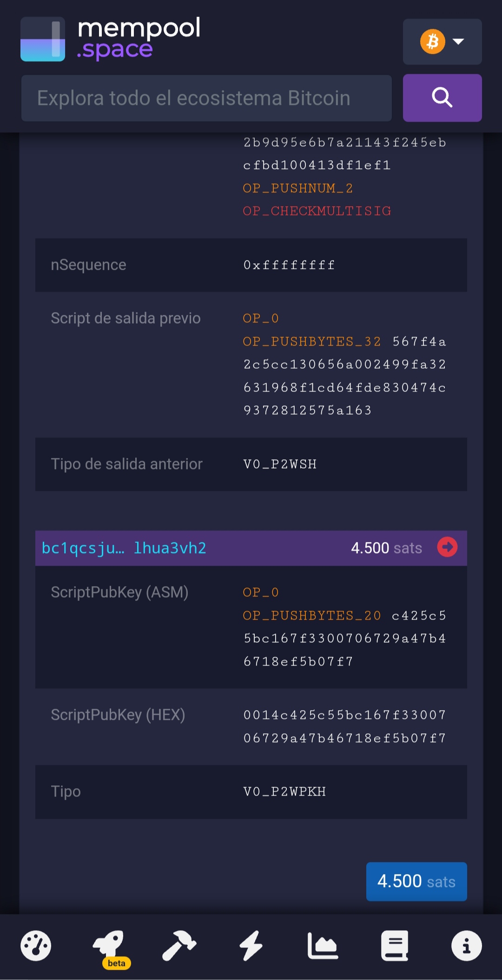
Task: Click the red arrow next to 4.500 sats
Action: (447, 547)
